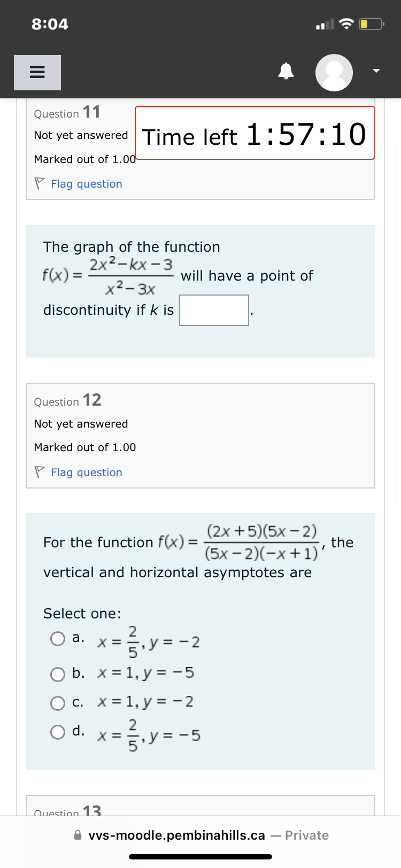Tap the battery indicator in status bar
This screenshot has height=868, width=401.
point(371,24)
